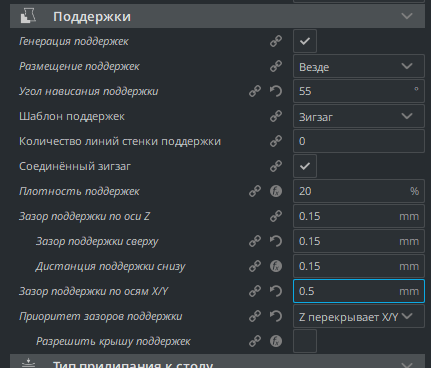
Task: Click link icon for Разрешить крышу поддержек
Action: click(x=255, y=341)
